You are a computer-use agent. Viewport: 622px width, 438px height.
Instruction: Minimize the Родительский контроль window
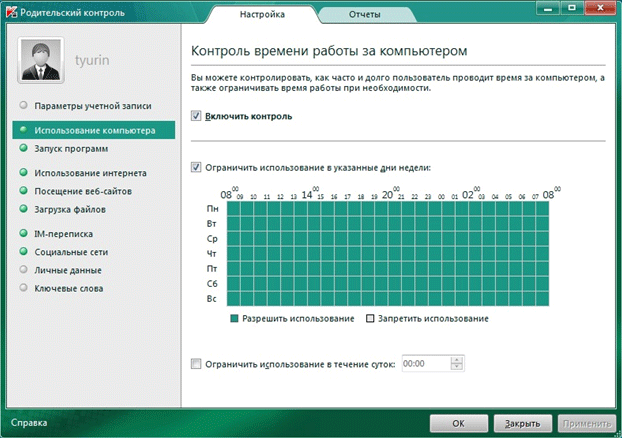coord(548,8)
